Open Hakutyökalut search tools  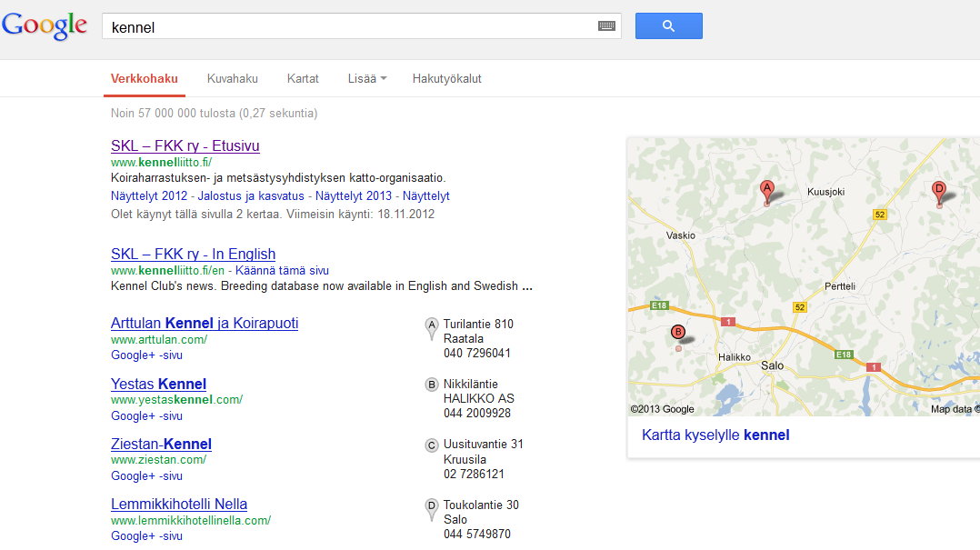click(447, 79)
